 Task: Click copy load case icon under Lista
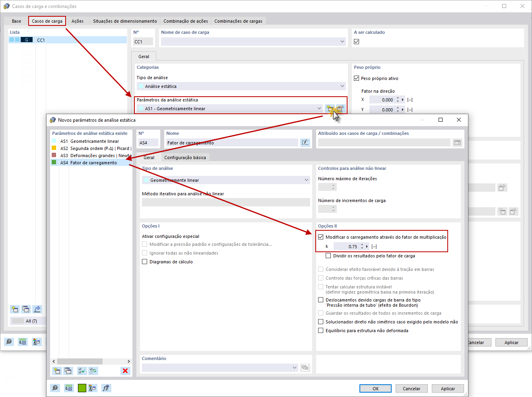[26, 309]
